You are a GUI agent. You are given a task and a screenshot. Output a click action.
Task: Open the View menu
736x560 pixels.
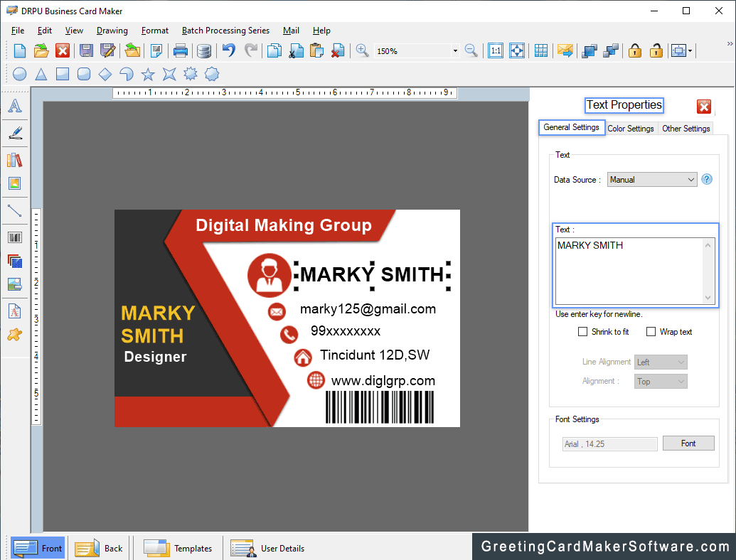pyautogui.click(x=74, y=31)
